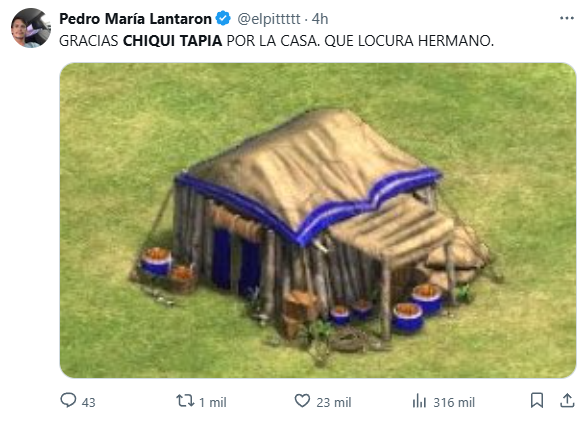Open the share upload icon
Screen dimensions: 588x421
point(567,400)
